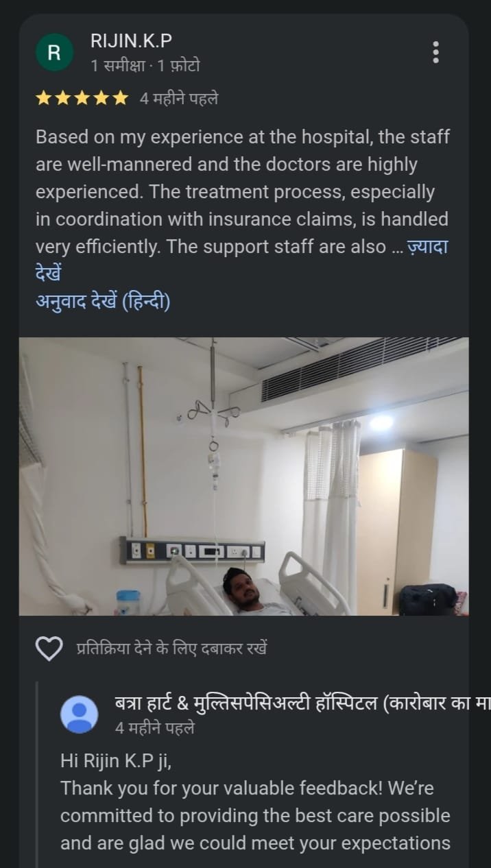Viewport: 491px width, 868px height.
Task: Click the प्रतिक्रिया देने के लिए दबाकर रखें label
Action: tap(171, 648)
